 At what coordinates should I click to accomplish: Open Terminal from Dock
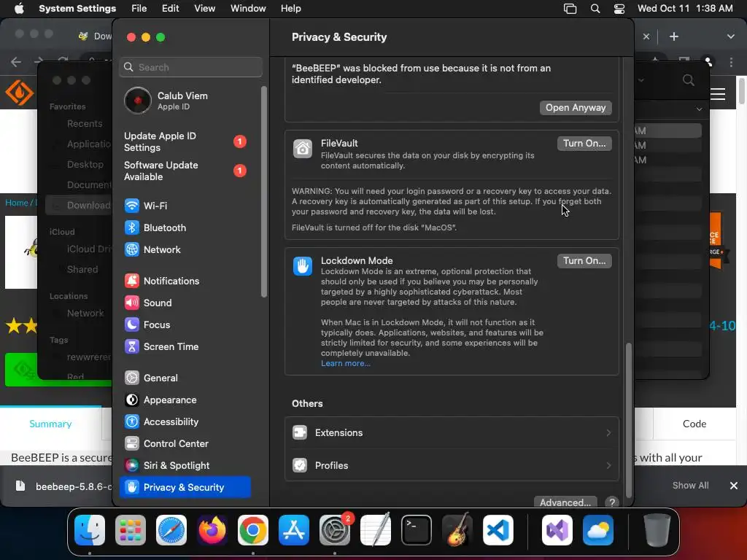click(x=417, y=530)
